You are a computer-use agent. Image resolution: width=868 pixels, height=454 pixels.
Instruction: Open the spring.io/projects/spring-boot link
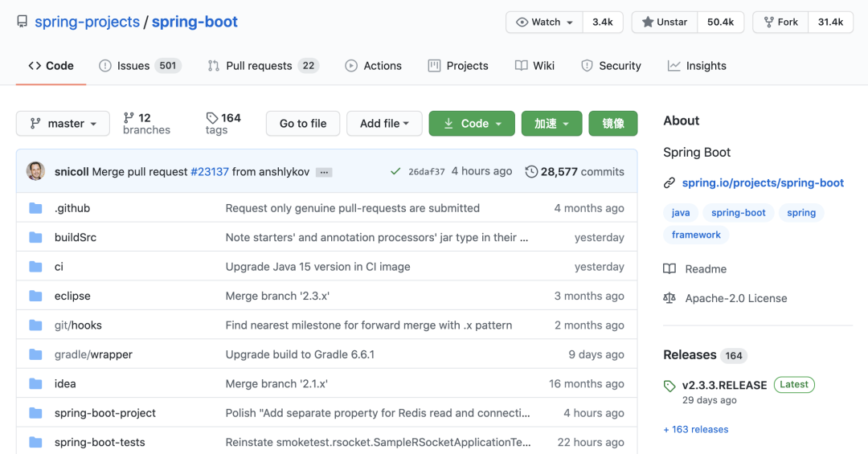tap(763, 182)
